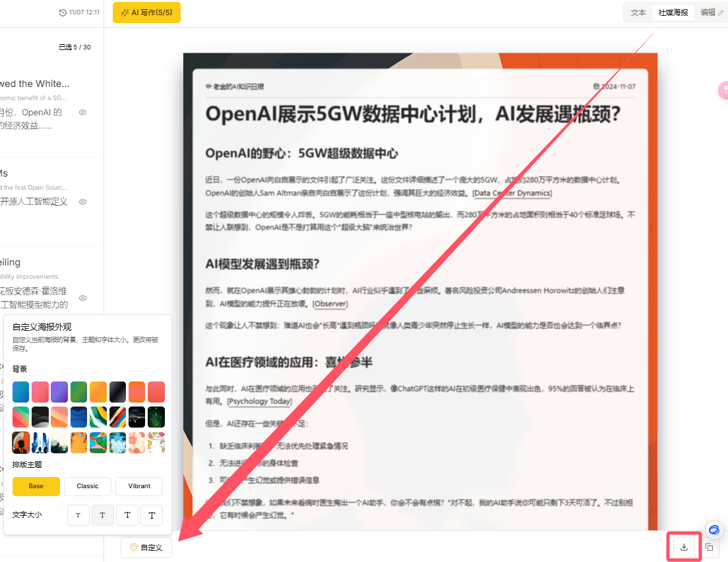Toggle eye icon for 开源人工智能定义 item
Screen dimensions: 728x562
click(82, 202)
